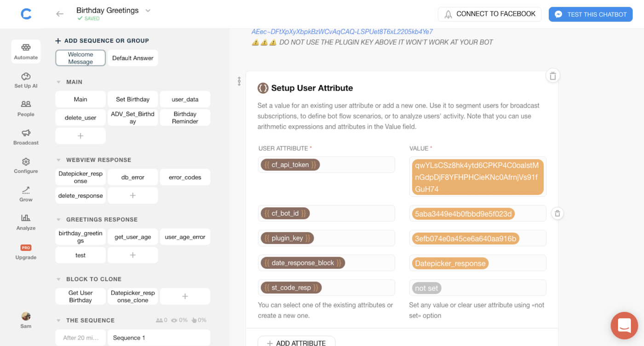
Task: Delete the cf_bot_id attribute row
Action: 557,213
